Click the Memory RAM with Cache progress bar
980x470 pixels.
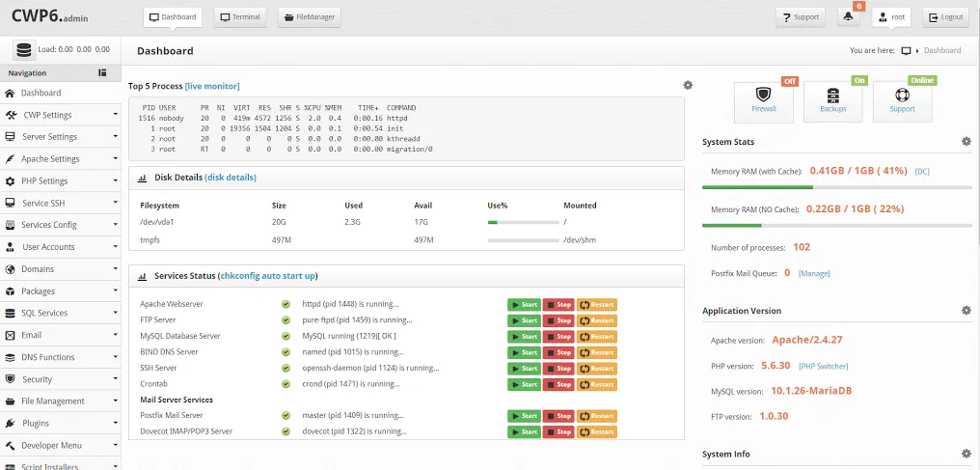(x=837, y=187)
